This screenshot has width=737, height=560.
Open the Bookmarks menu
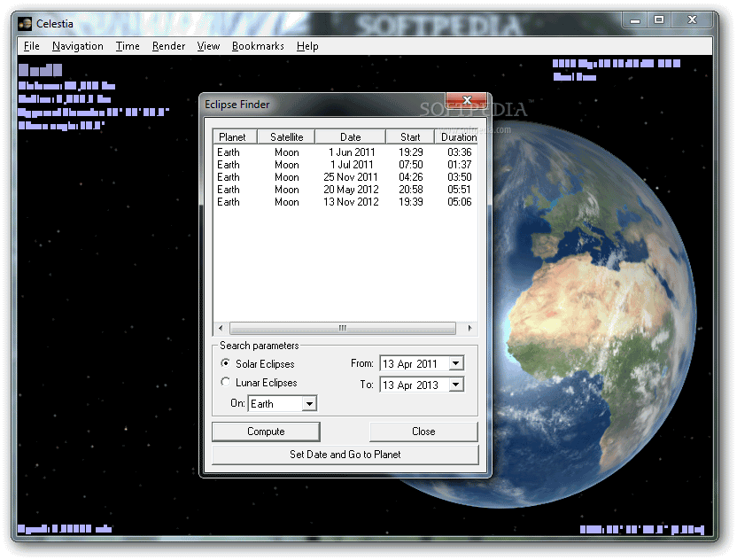pos(258,46)
